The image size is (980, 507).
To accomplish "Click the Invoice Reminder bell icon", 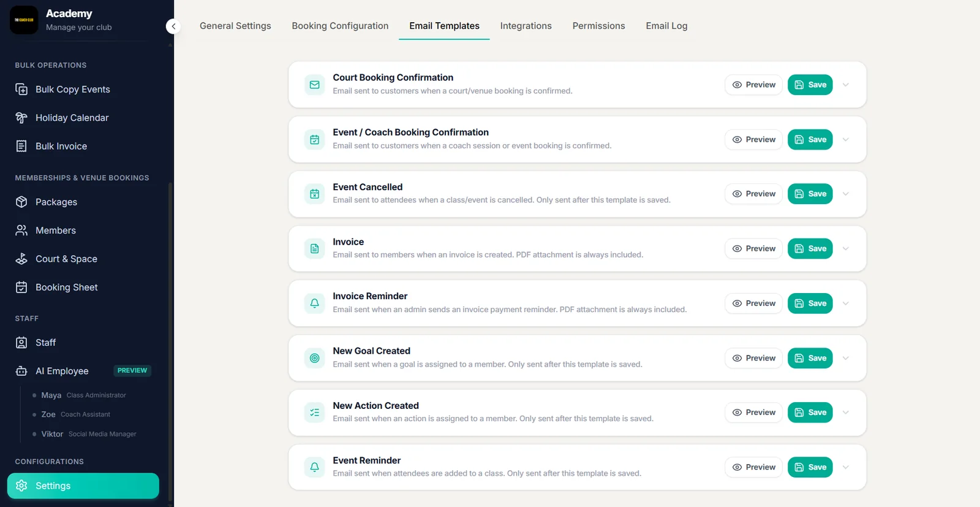I will click(x=314, y=303).
